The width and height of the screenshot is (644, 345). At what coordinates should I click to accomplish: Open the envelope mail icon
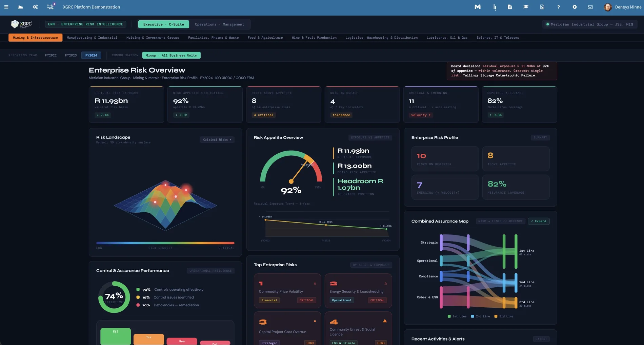[x=590, y=7]
